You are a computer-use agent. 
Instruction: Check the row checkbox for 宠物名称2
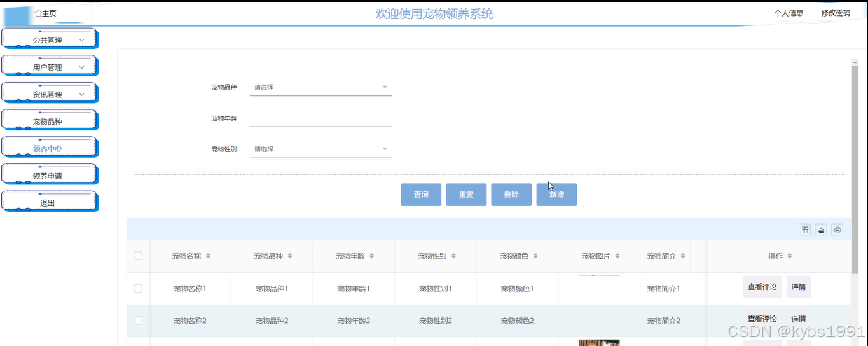coord(138,321)
